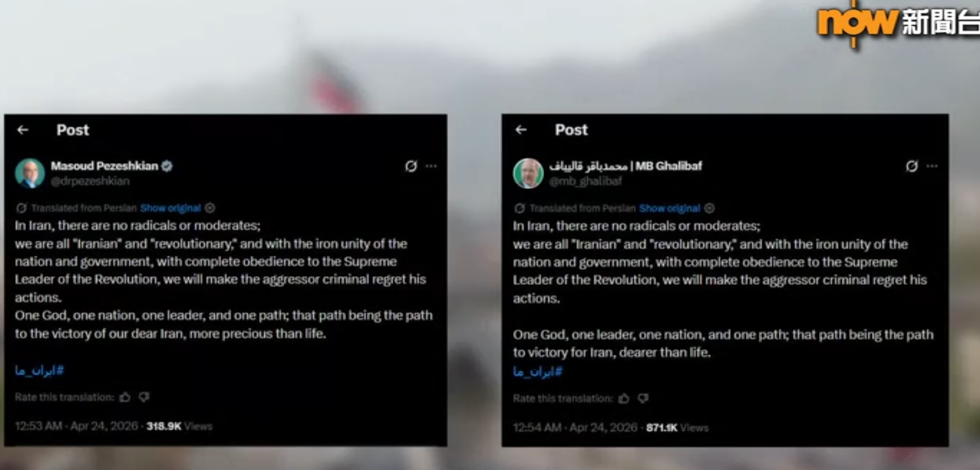Thumbs down the left post's translation
This screenshot has width=980, height=470.
point(144,397)
